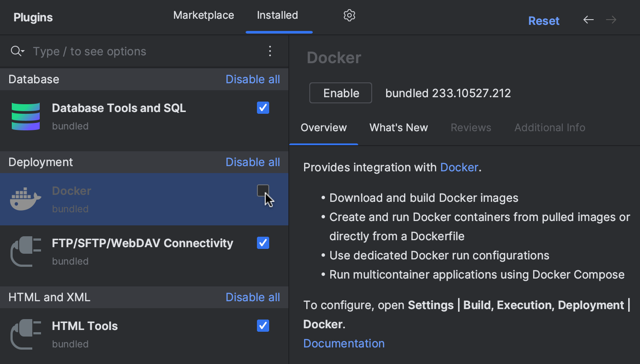This screenshot has height=364, width=640.
Task: Open the Docker plugin Documentation link
Action: coord(343,343)
